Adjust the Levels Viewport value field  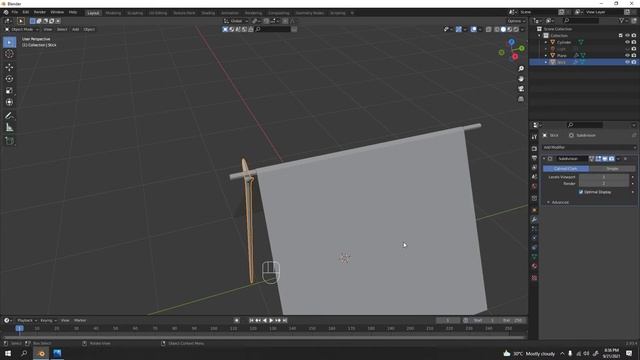tap(604, 177)
